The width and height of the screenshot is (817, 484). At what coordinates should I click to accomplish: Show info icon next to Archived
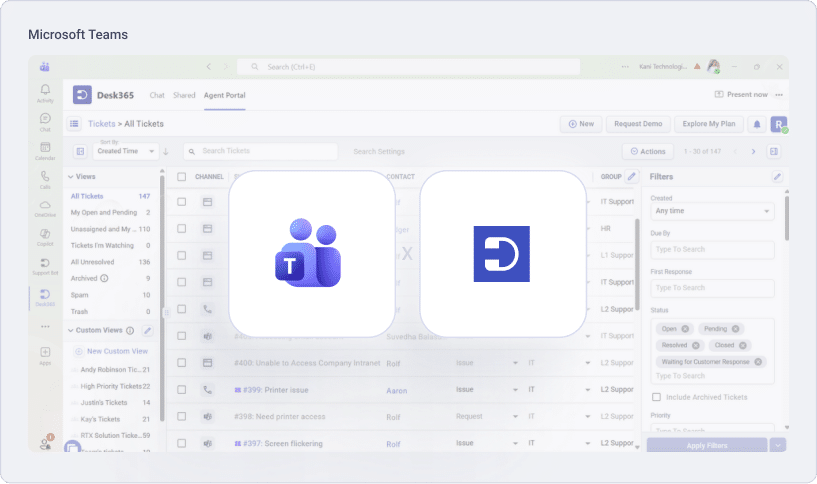click(104, 278)
